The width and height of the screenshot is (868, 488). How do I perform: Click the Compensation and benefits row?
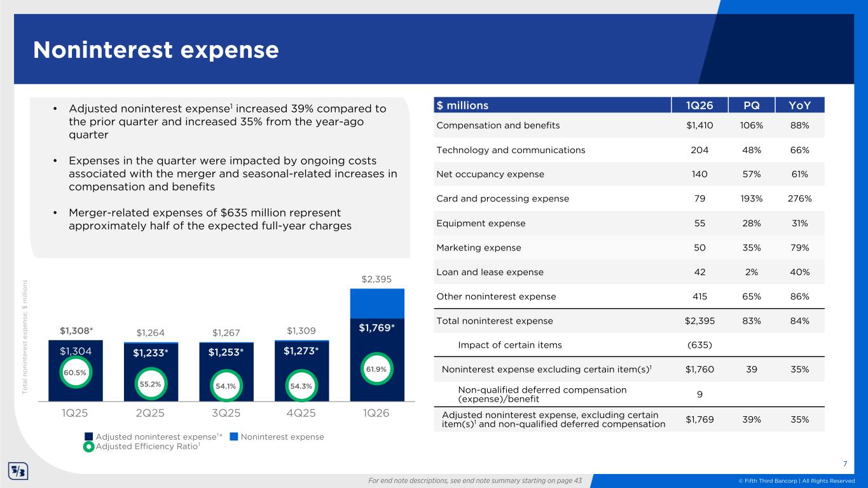[498, 126]
